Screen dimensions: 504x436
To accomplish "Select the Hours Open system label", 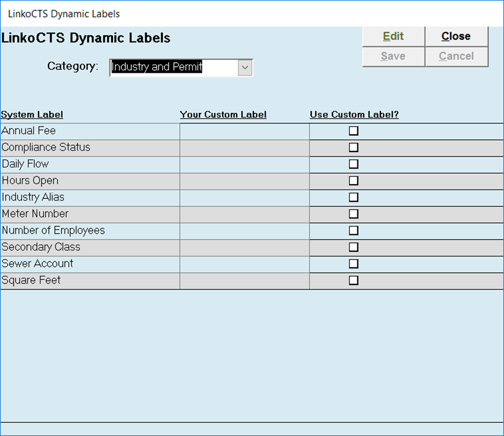I will coord(30,180).
